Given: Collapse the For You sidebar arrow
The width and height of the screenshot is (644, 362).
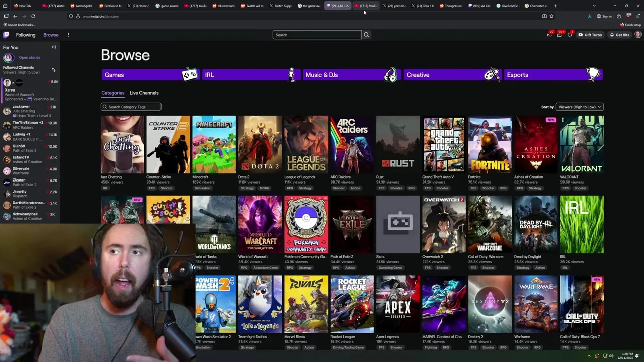Looking at the screenshot, I should pos(54,47).
